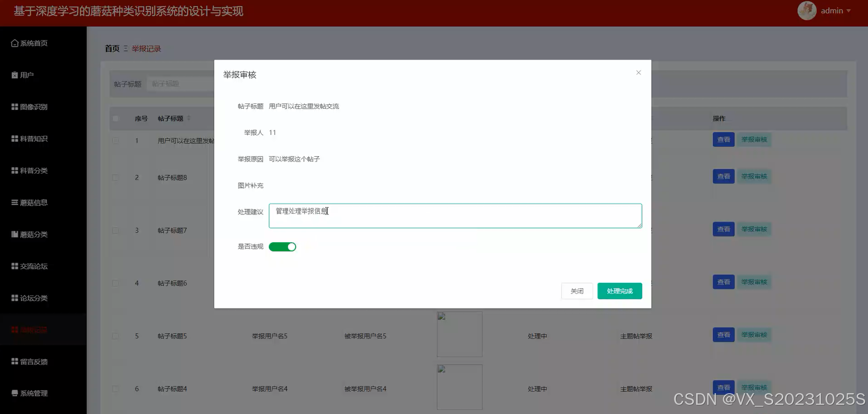
Task: Open the 系统首页 home icon in sidebar
Action: [x=15, y=43]
